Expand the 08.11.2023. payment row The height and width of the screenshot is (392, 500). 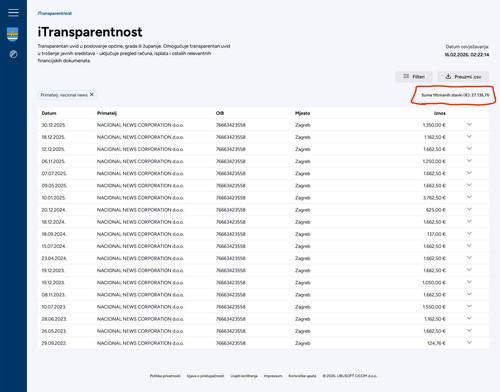(469, 294)
